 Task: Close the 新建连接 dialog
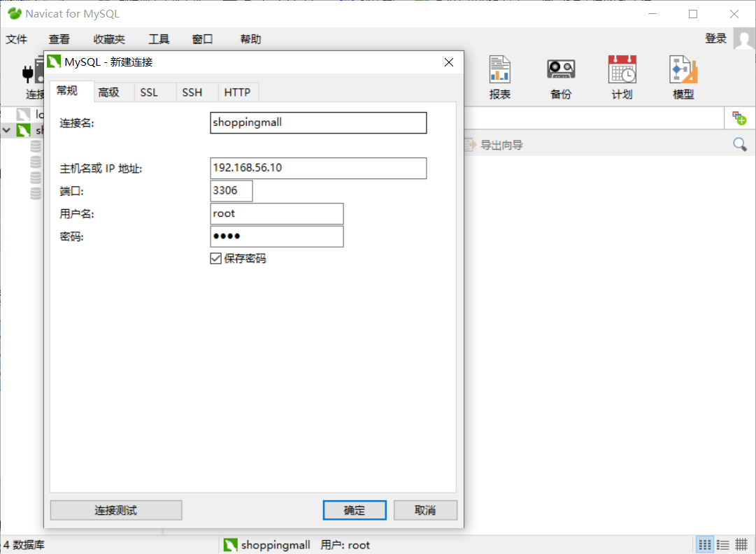[x=449, y=62]
